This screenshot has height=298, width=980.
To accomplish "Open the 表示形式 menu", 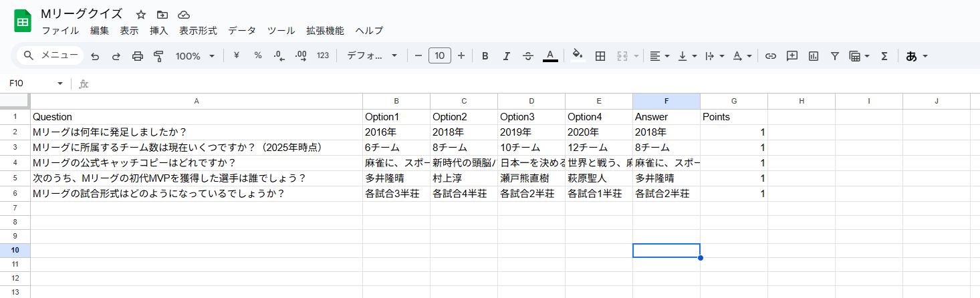I will tap(198, 31).
